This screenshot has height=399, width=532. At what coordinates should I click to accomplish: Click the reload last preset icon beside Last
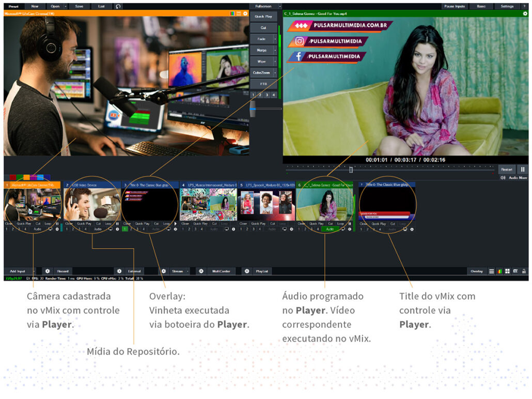click(118, 6)
